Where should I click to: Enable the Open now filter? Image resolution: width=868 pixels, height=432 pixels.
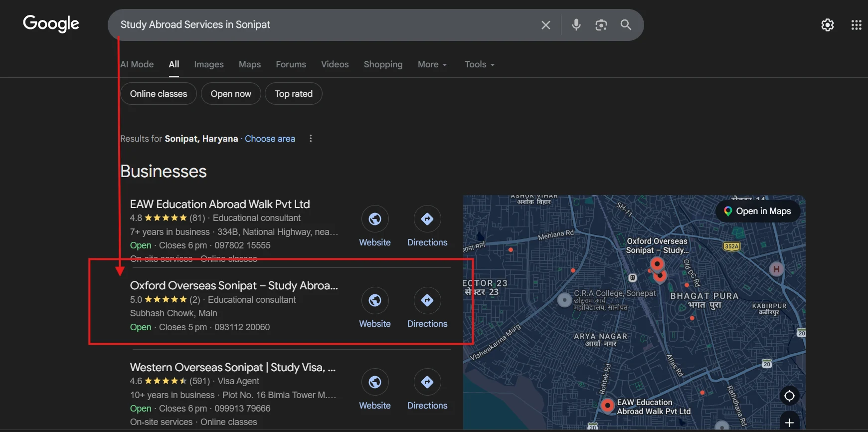tap(231, 94)
